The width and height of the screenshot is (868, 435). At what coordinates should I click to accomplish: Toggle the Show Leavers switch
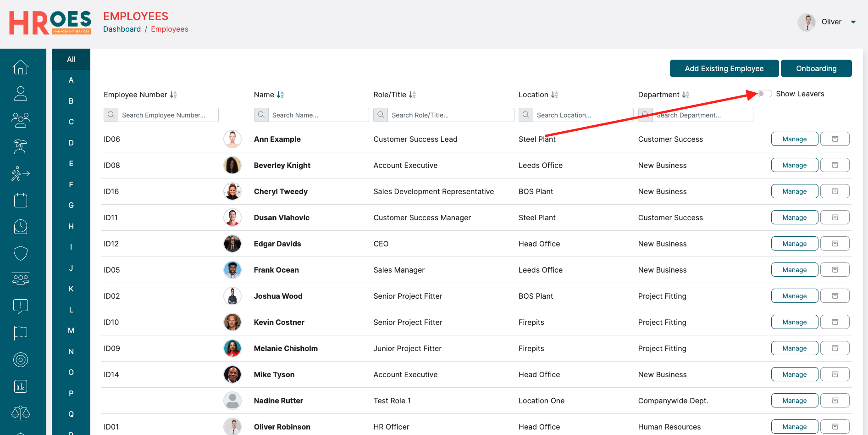[x=764, y=94]
